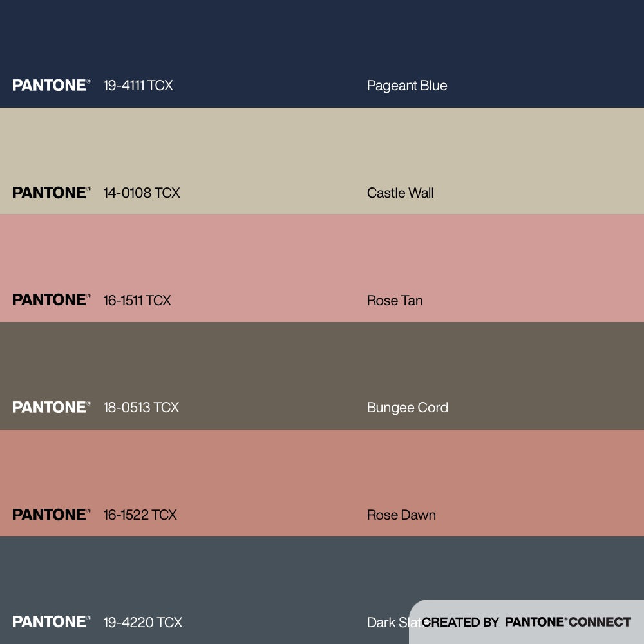Click the 16-1522 TCX color code
This screenshot has width=644, height=644.
pyautogui.click(x=140, y=515)
